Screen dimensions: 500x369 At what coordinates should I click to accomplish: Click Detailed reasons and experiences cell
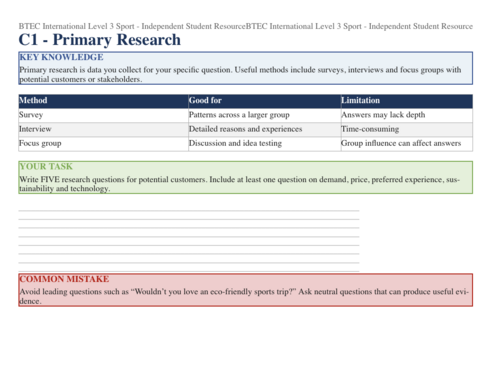265,130
